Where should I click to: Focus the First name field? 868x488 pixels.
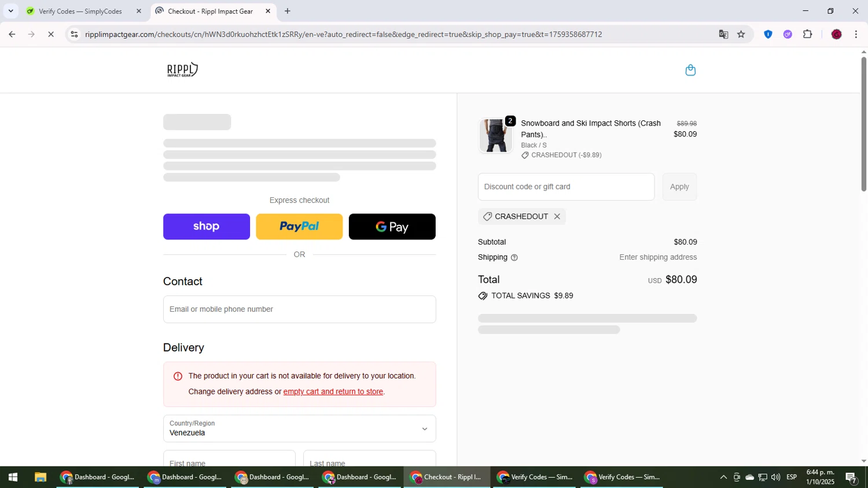[x=229, y=459]
